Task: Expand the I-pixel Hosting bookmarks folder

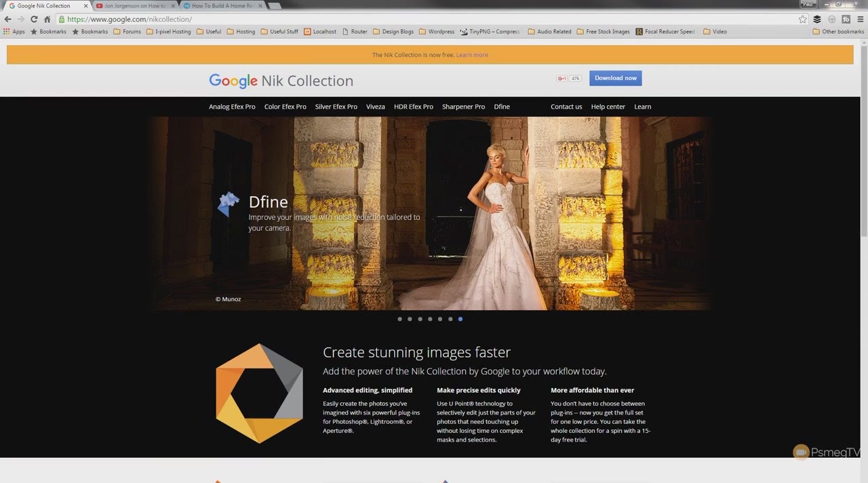Action: coord(169,31)
